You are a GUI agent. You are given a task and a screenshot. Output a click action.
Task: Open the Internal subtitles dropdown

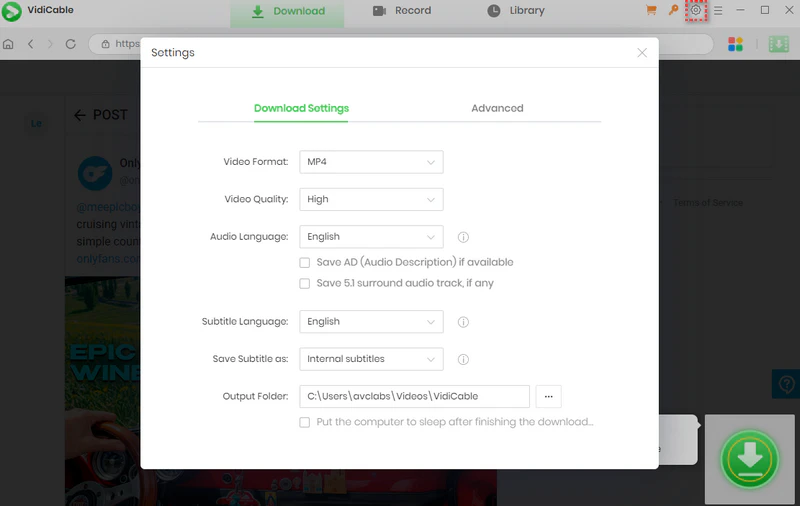371,359
